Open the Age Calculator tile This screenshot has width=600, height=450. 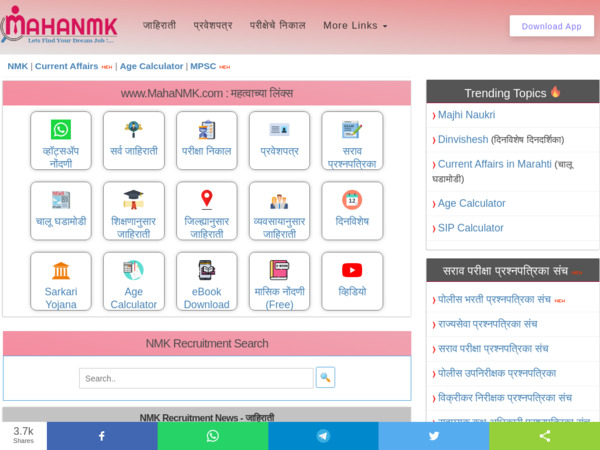pos(134,281)
